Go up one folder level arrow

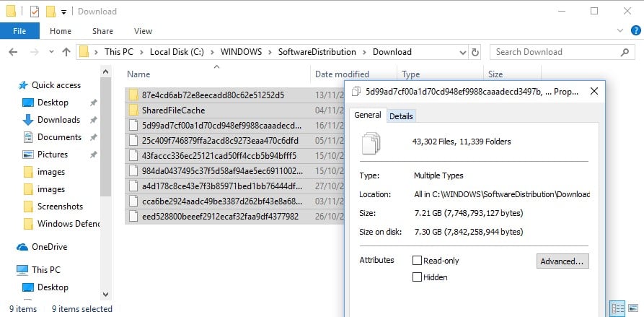[66, 52]
